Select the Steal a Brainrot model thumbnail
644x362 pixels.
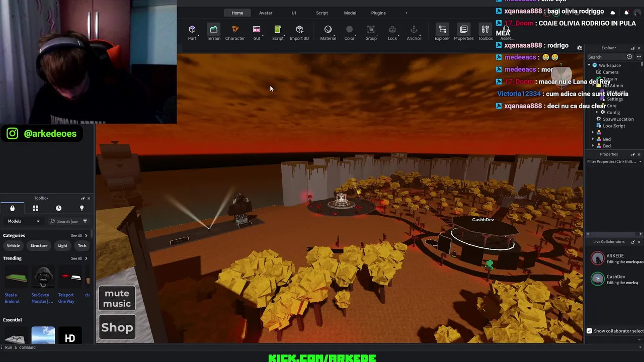16,278
